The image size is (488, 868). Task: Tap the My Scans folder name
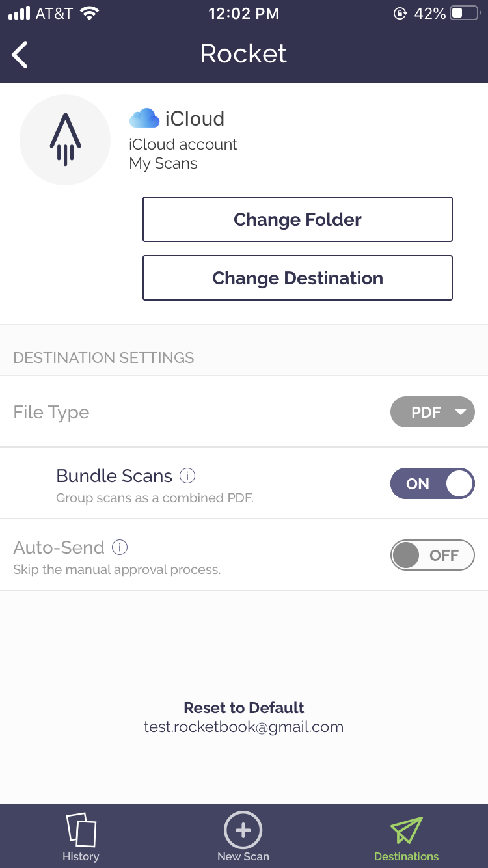[163, 163]
